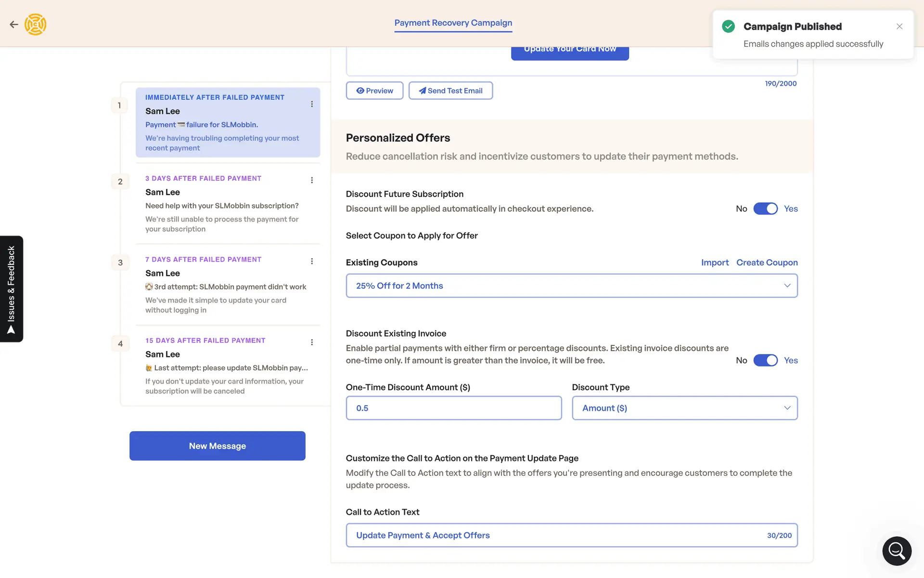Click the New Message button
The image size is (924, 578).
click(217, 446)
